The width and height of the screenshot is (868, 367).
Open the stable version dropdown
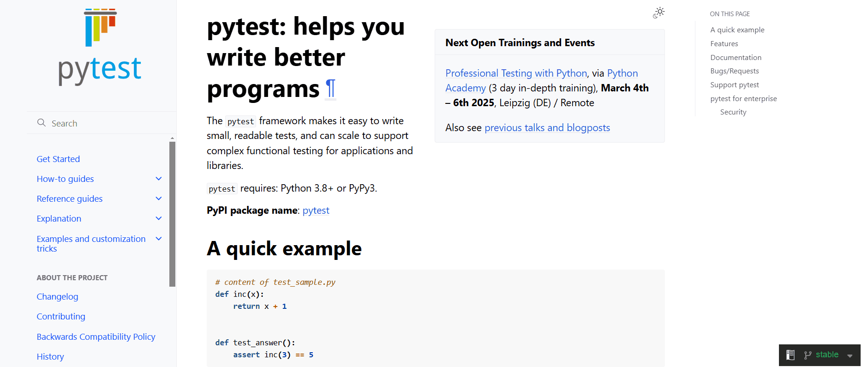coord(827,355)
